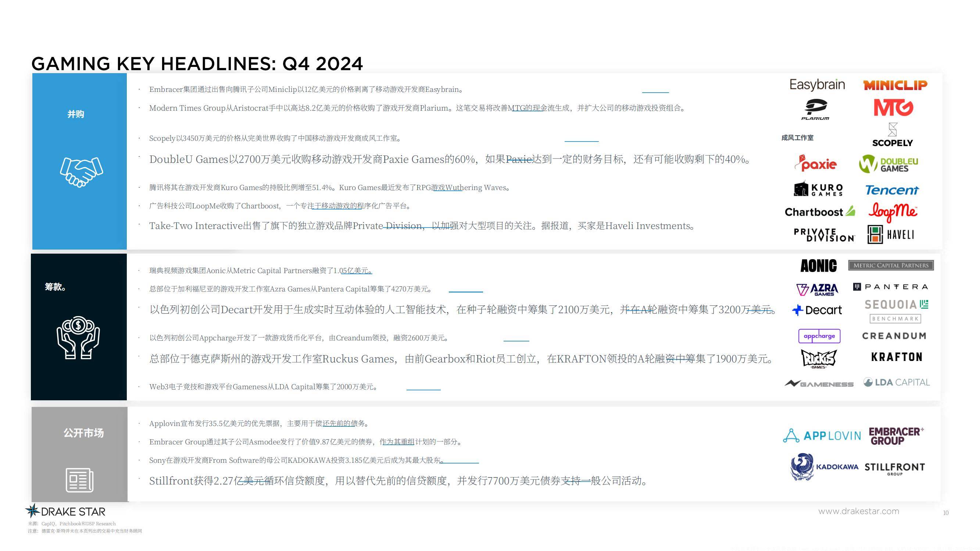Select the Appcharge 2600万美元 bullet
The image size is (980, 551).
[299, 338]
